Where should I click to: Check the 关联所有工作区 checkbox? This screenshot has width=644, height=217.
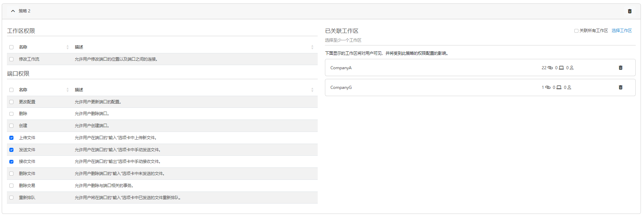576,31
